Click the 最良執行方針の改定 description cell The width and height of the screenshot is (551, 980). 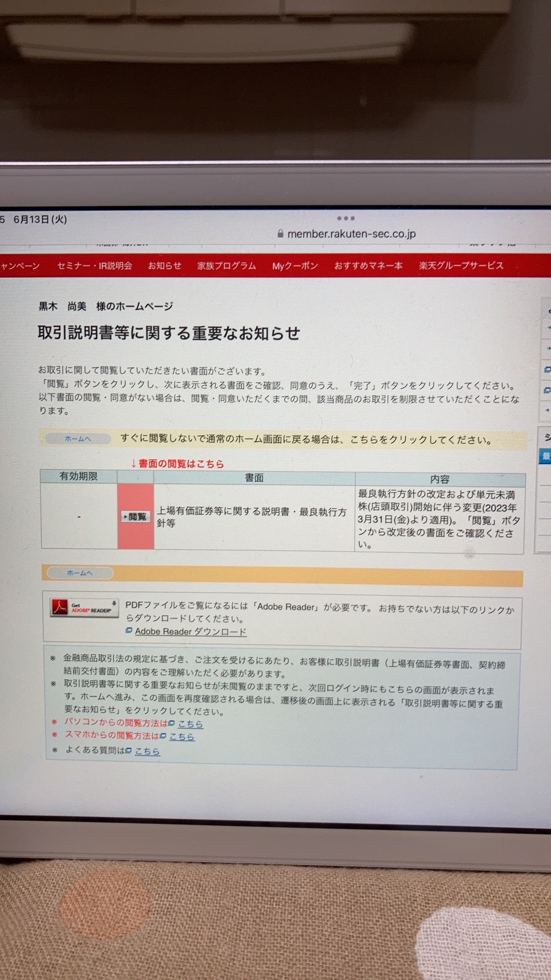(439, 520)
